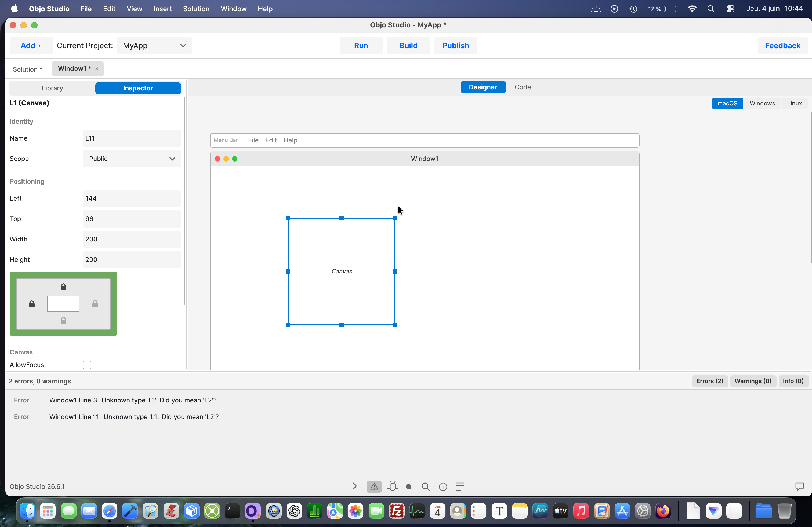Open the search magnifier in bottom toolbar
Screen dimensions: 812x527
click(425, 487)
